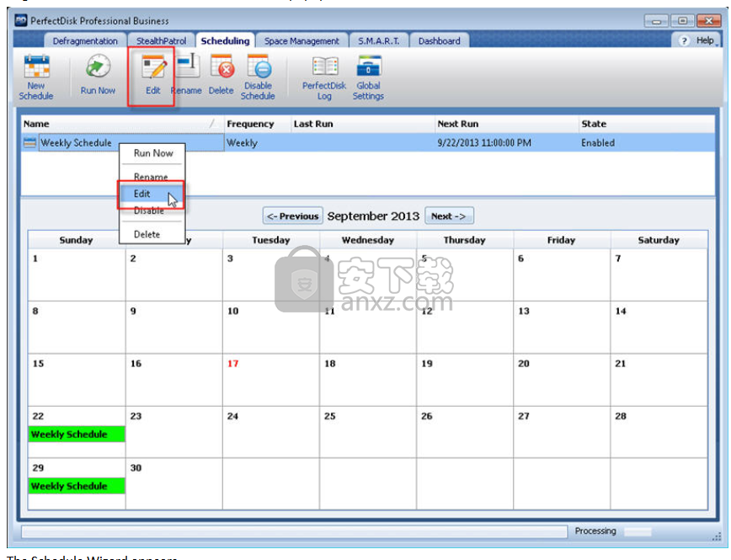731x560 pixels.
Task: Close the PerfectDisk window
Action: tap(709, 21)
